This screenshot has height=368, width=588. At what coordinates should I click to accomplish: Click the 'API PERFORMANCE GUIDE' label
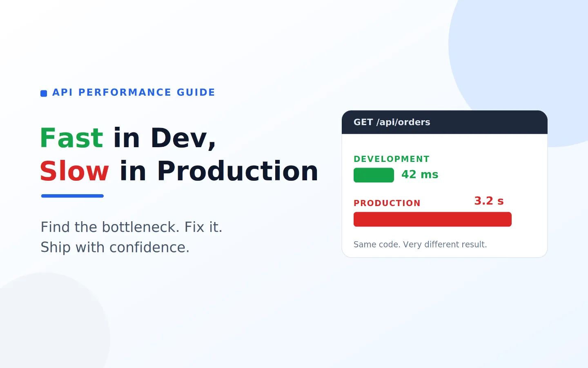coord(134,92)
